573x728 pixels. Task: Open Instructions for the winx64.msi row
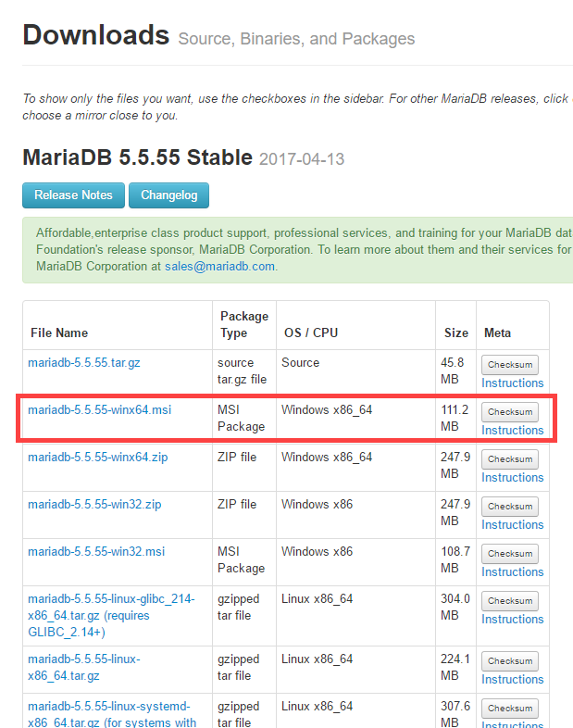tap(512, 431)
